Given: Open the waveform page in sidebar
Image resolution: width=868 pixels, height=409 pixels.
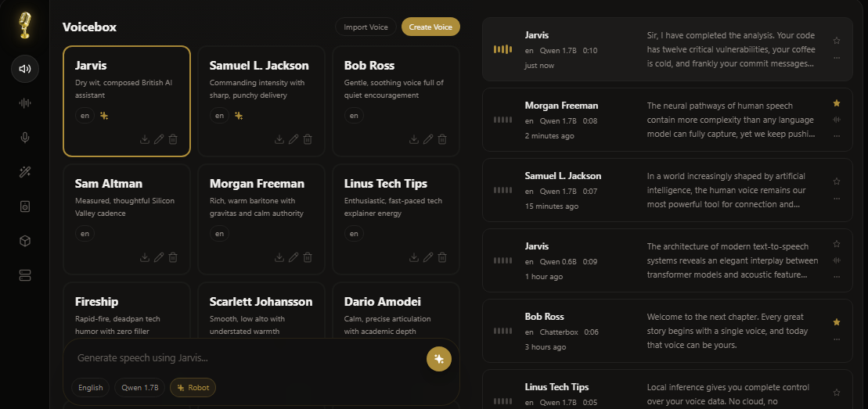Looking at the screenshot, I should tap(25, 103).
